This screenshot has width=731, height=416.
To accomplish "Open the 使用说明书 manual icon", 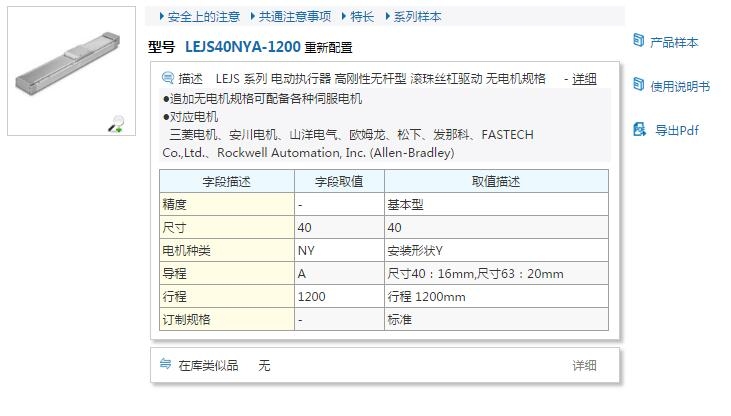I will click(x=639, y=85).
